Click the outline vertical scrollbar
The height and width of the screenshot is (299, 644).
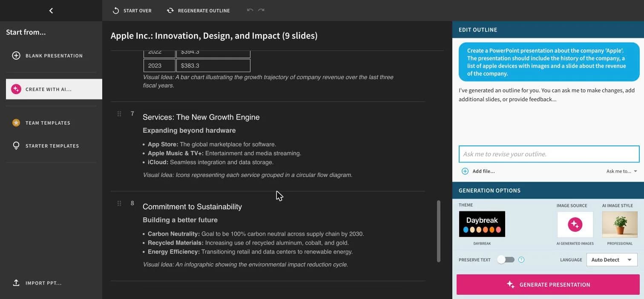click(x=439, y=231)
